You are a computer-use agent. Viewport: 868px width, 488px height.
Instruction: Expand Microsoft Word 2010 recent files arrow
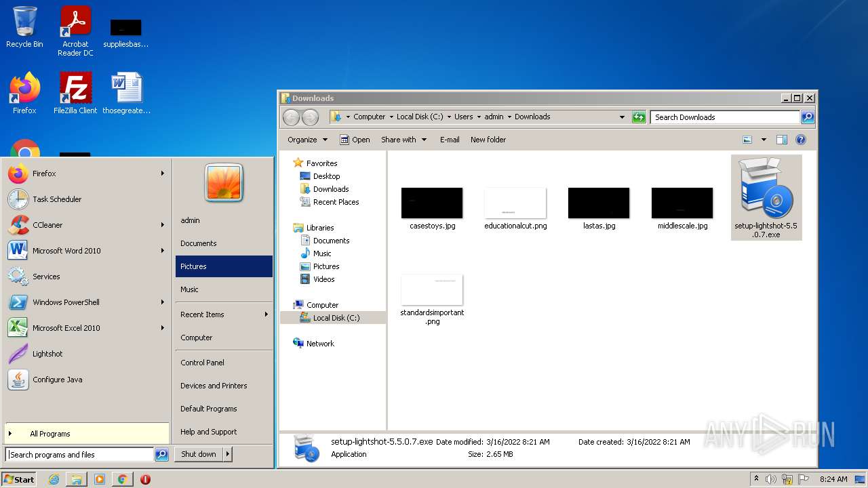(163, 251)
